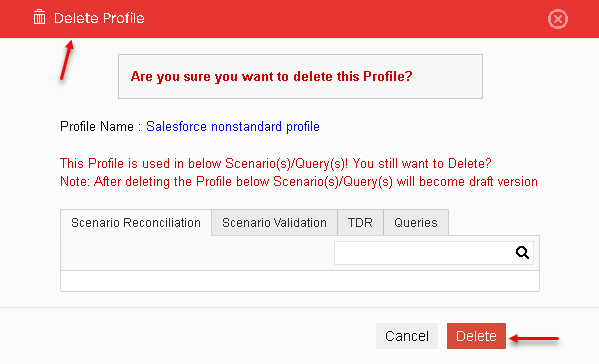The image size is (599, 364).
Task: Cancel the profile deletion
Action: coord(407,336)
